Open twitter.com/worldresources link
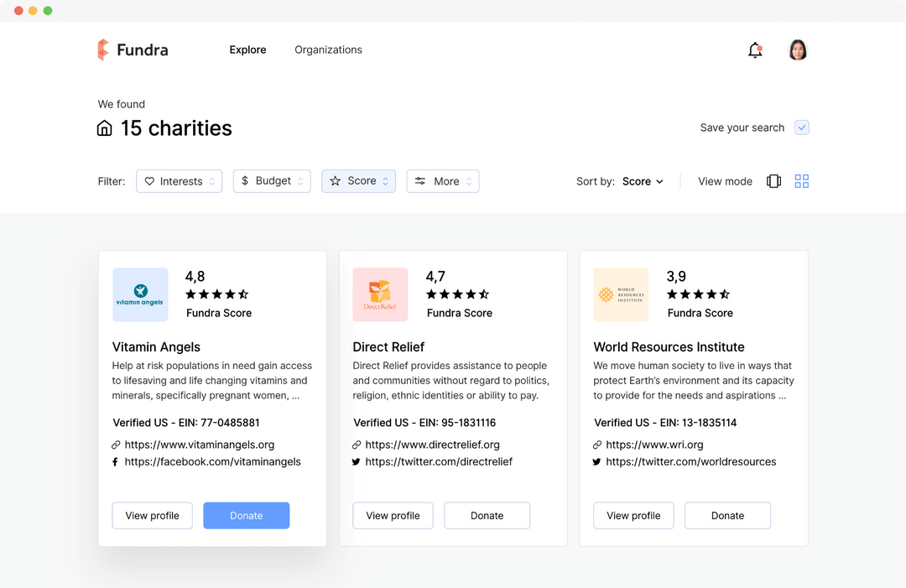Viewport: 906px width, 588px height. [691, 461]
